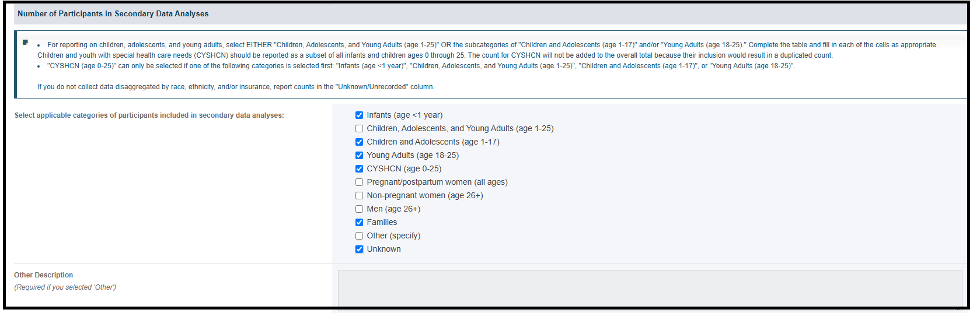
Task: Click the 'Pregnant/postpartum women (all ages)' label text
Action: click(x=437, y=182)
